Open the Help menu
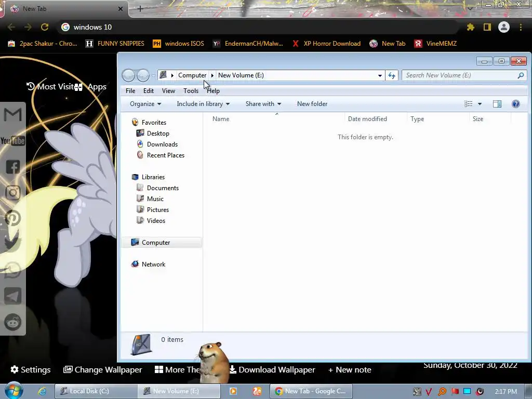 click(214, 91)
